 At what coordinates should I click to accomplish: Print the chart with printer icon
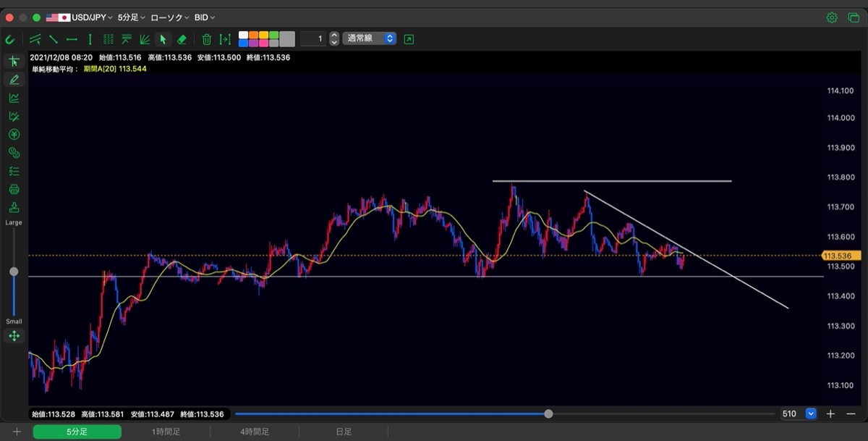click(x=14, y=190)
